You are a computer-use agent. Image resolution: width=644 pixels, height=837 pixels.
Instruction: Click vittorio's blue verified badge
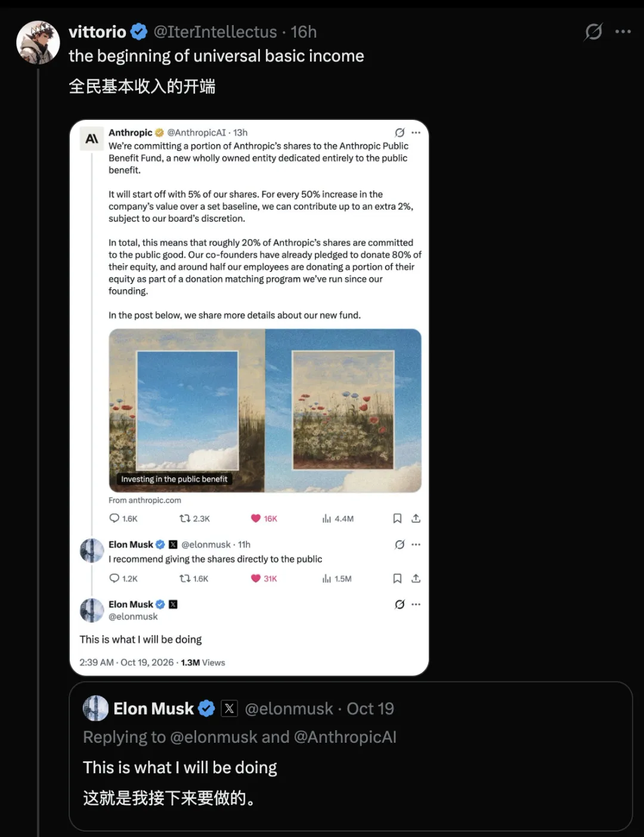click(139, 32)
